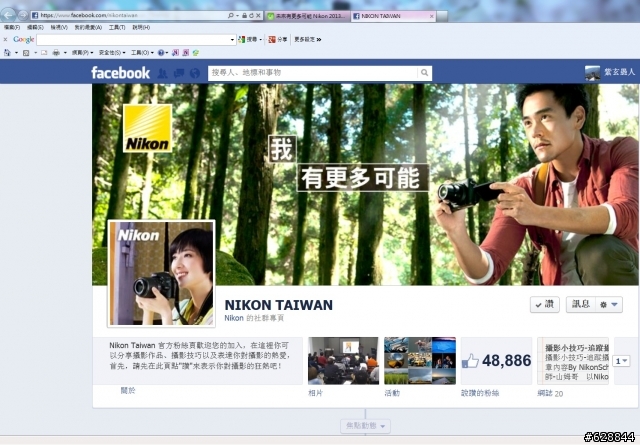This screenshot has height=445, width=640.
Task: Click the Message (訊息) button
Action: (x=580, y=305)
